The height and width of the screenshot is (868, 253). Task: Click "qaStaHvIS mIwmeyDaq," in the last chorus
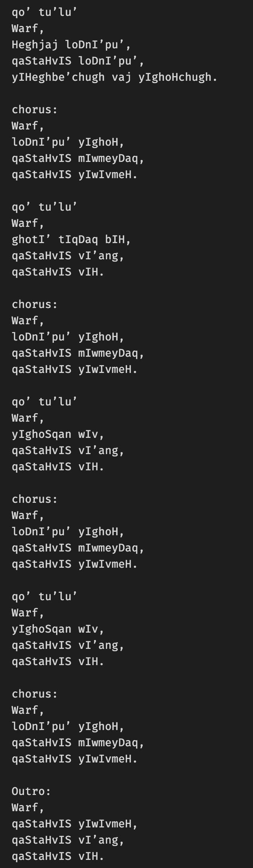[78, 743]
